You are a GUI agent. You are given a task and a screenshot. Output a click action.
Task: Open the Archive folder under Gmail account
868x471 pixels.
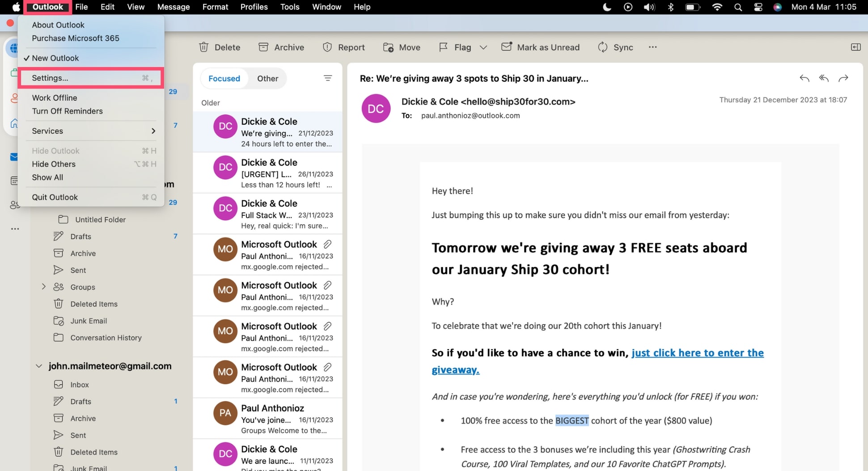pos(83,419)
